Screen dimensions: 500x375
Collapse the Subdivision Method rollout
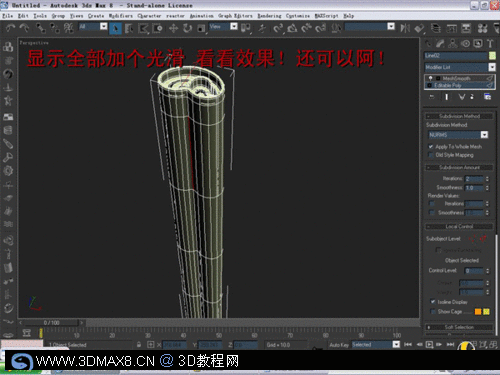click(459, 116)
